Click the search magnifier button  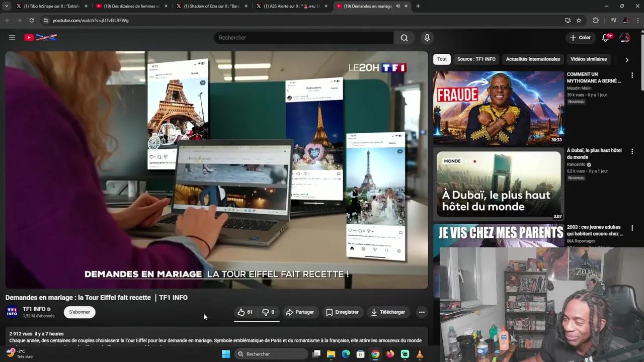coord(404,38)
